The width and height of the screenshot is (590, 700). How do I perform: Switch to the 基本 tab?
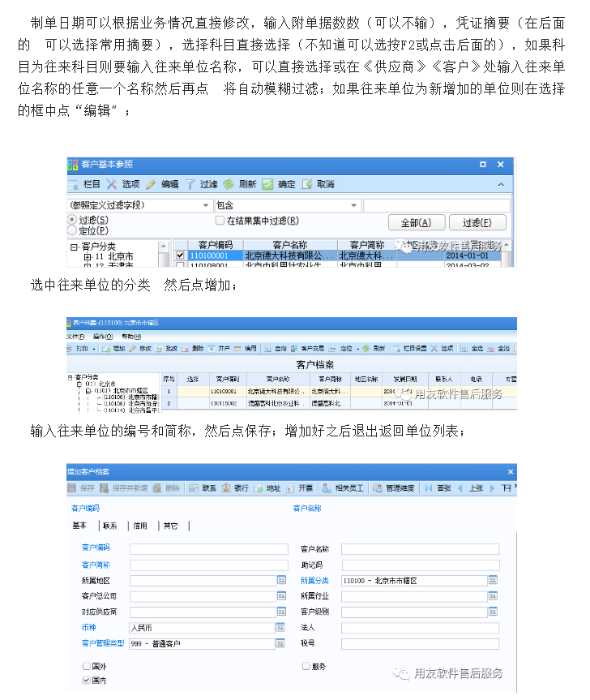point(79,526)
